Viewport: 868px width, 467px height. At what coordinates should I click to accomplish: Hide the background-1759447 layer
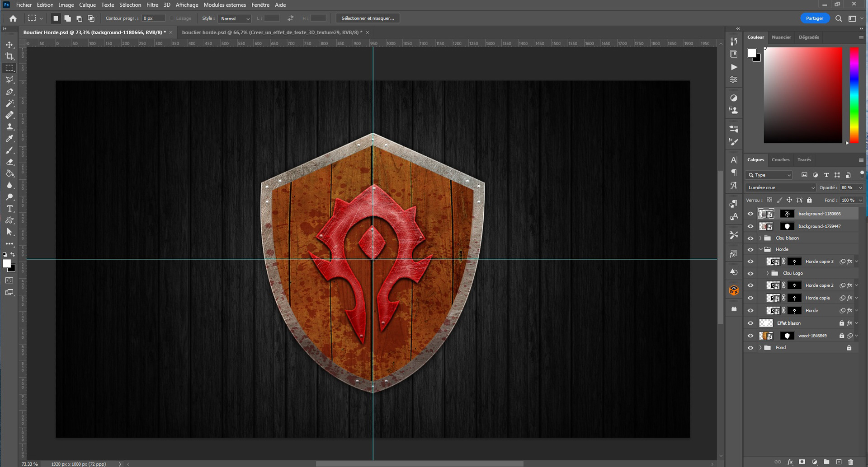pos(750,226)
